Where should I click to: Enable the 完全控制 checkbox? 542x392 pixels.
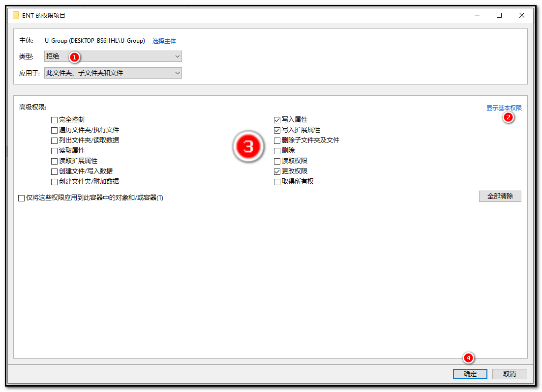point(55,120)
